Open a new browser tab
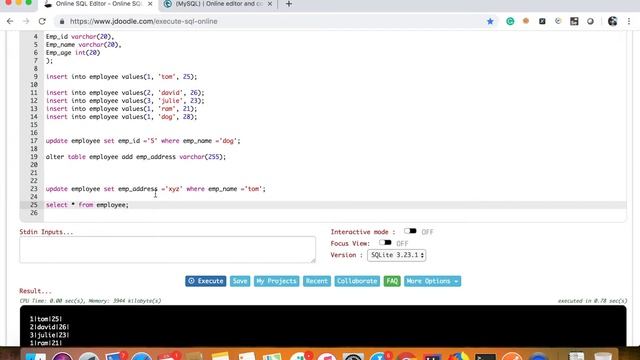The height and width of the screenshot is (360, 640). click(x=289, y=4)
